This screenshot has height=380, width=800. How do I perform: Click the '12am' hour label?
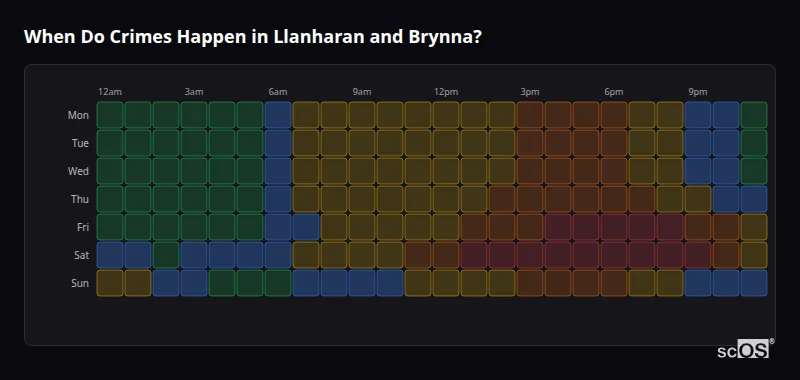[x=110, y=92]
